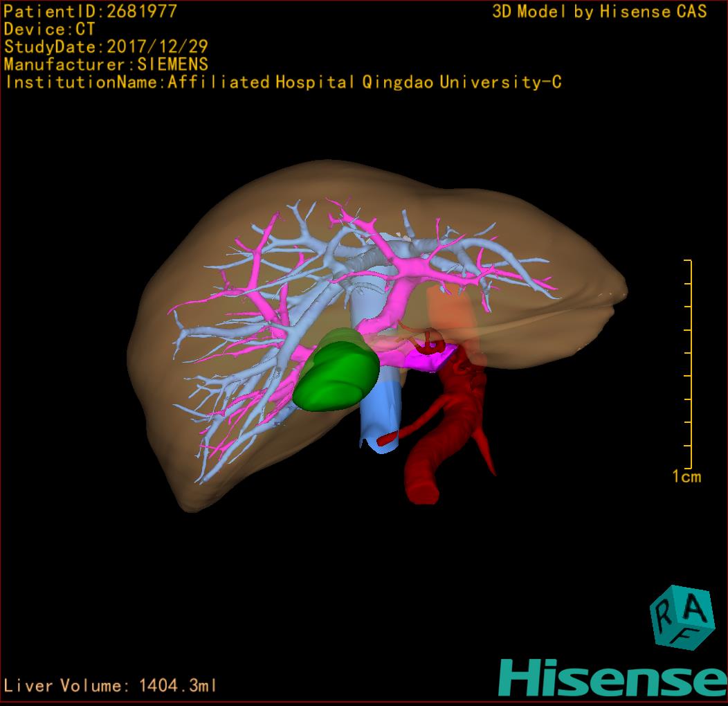Click the "1cm" scale label
This screenshot has width=728, height=706.
(686, 476)
